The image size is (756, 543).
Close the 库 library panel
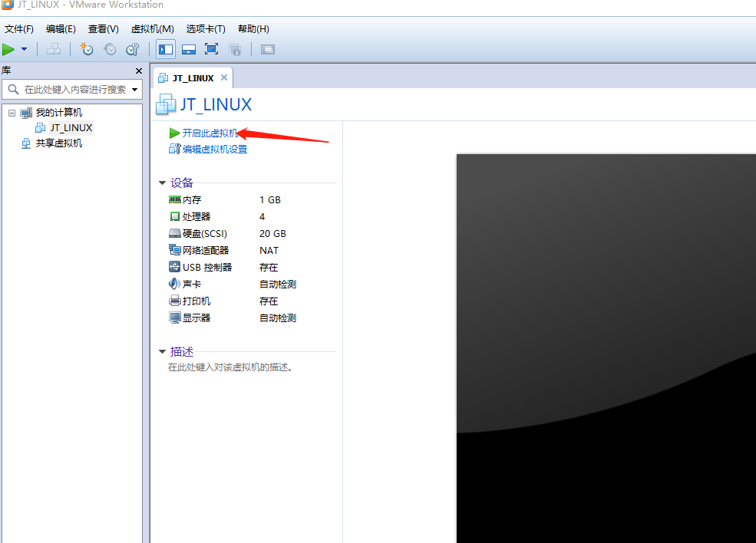(x=139, y=71)
